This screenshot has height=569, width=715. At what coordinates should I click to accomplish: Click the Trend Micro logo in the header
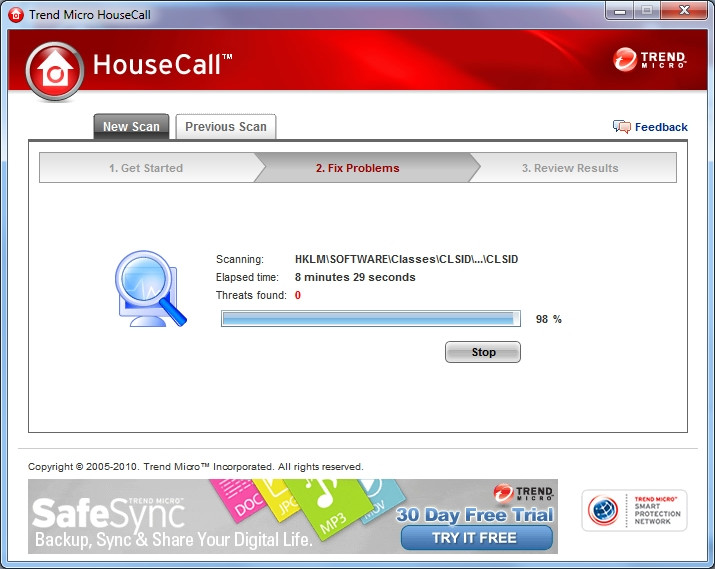click(650, 59)
